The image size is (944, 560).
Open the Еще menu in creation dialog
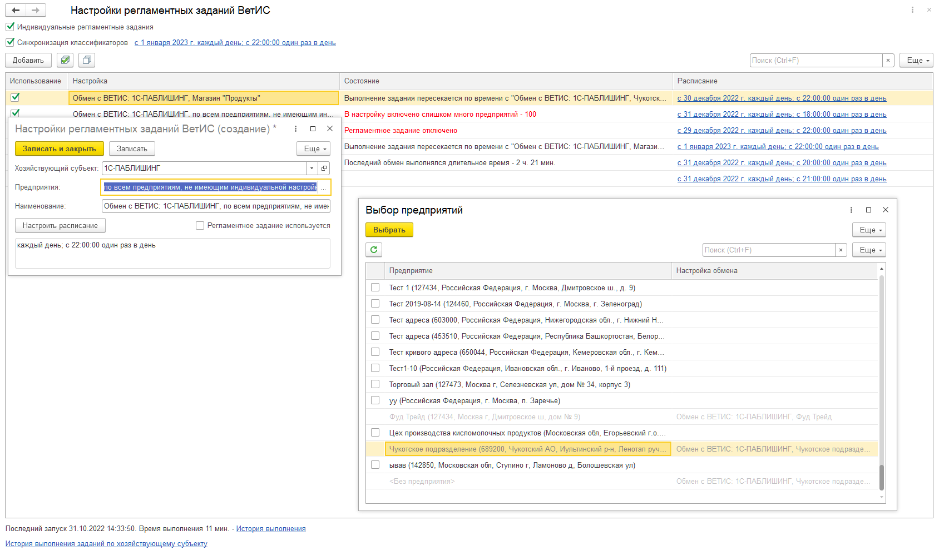(314, 148)
